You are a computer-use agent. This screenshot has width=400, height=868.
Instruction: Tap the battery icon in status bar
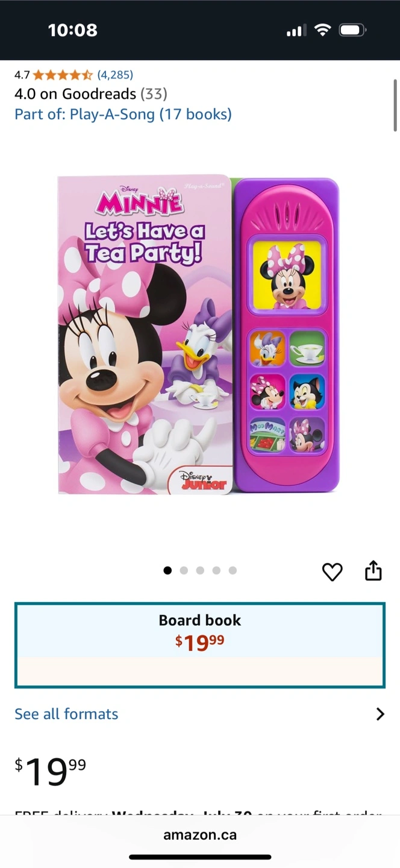click(x=352, y=30)
